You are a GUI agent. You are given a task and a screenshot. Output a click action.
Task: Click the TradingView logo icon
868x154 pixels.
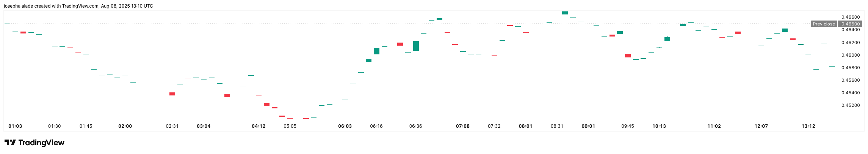pos(10,143)
